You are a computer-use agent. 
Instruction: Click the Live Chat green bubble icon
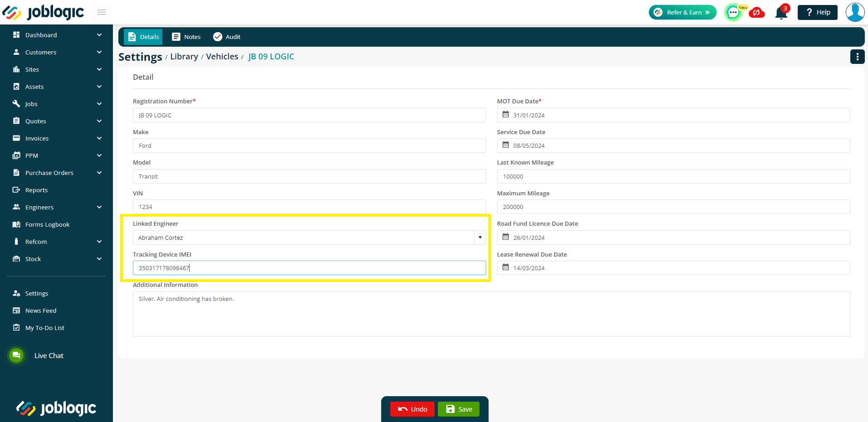16,355
